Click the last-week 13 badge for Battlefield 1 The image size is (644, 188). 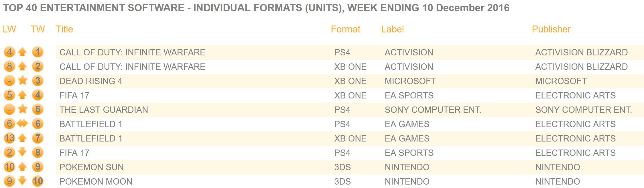9,138
